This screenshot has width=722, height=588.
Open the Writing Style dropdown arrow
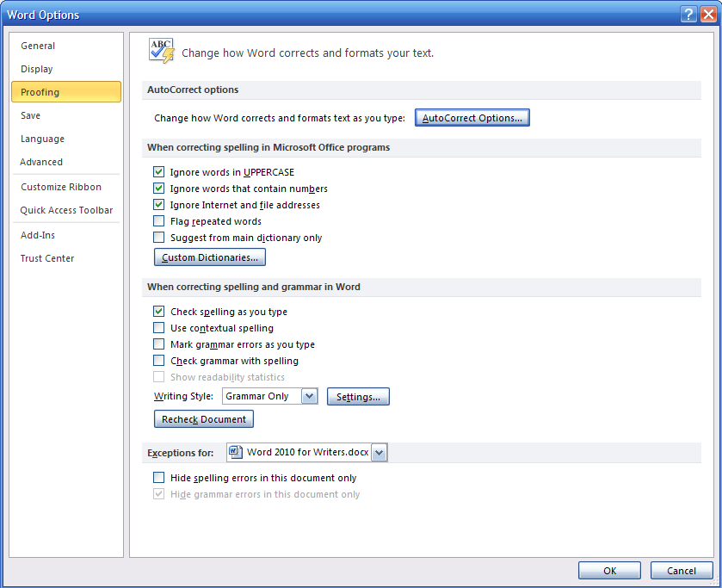310,396
